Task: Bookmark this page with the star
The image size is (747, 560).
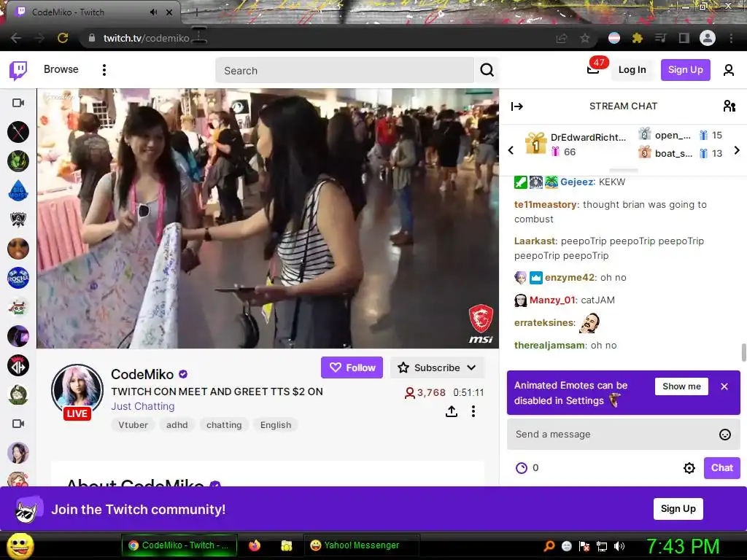Action: pos(584,38)
